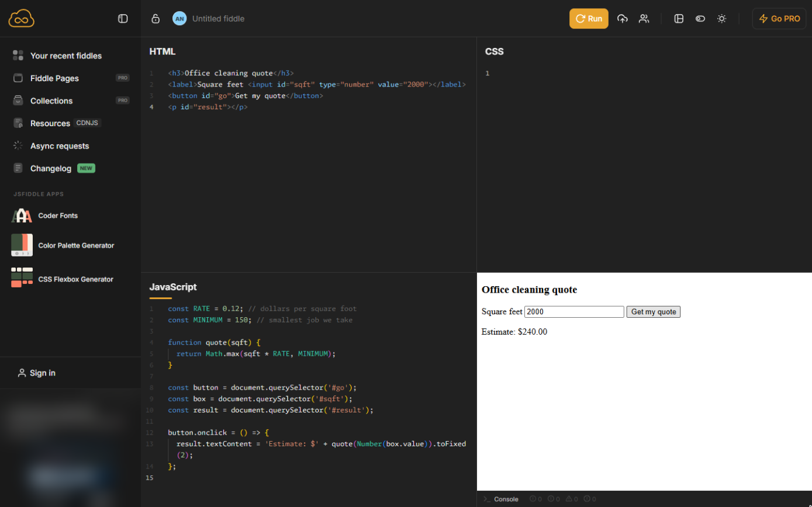Click HTML line 3 button id go
Image resolution: width=812 pixels, height=507 pixels.
pos(246,96)
